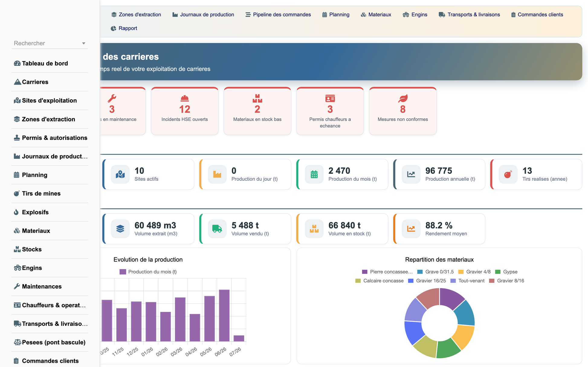The width and height of the screenshot is (588, 367).
Task: Click the 06/26 bar in production chart
Action: pos(224,315)
